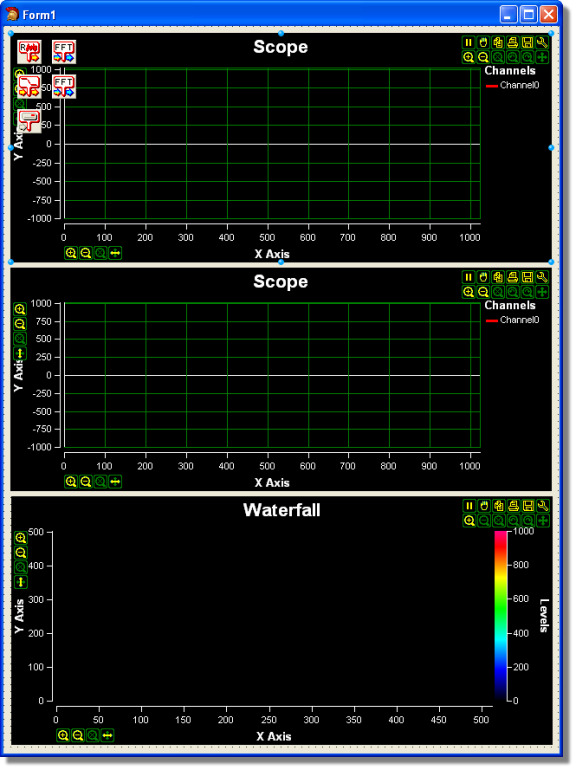
Task: Zoom in X axis of middle Scope
Action: 71,482
